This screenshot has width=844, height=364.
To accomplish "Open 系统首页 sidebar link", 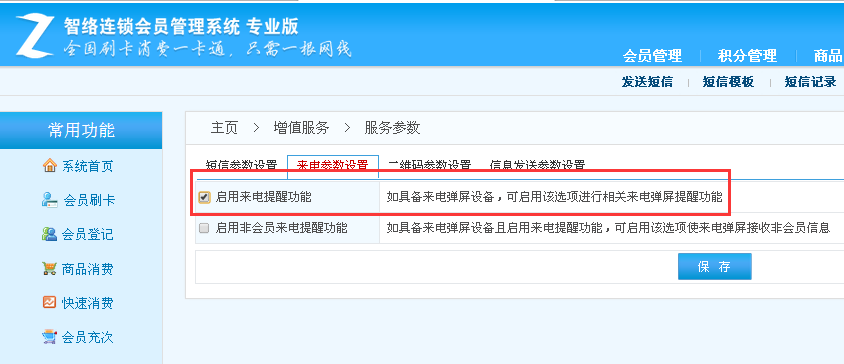I will [87, 166].
